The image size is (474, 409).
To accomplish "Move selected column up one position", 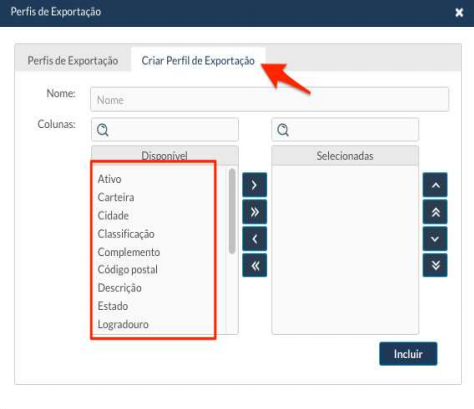I will click(x=435, y=185).
